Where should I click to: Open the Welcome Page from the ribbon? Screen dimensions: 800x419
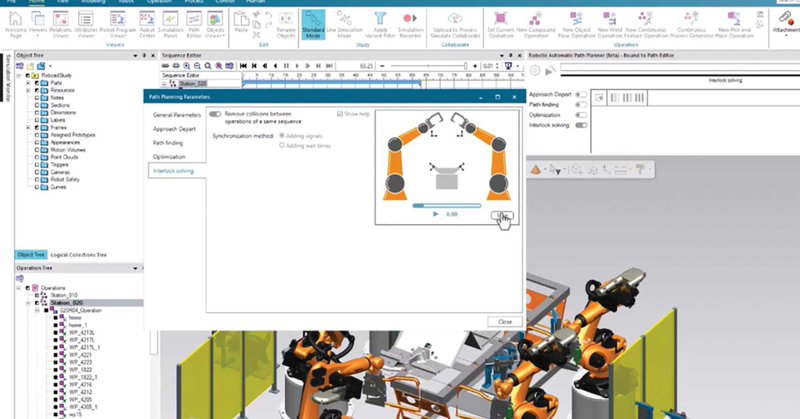click(15, 24)
